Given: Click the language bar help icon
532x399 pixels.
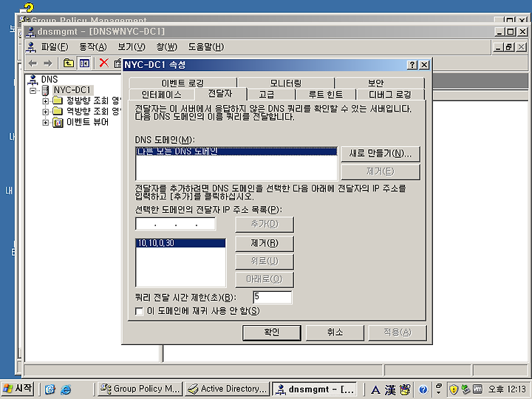Looking at the screenshot, I should pyautogui.click(x=423, y=389).
